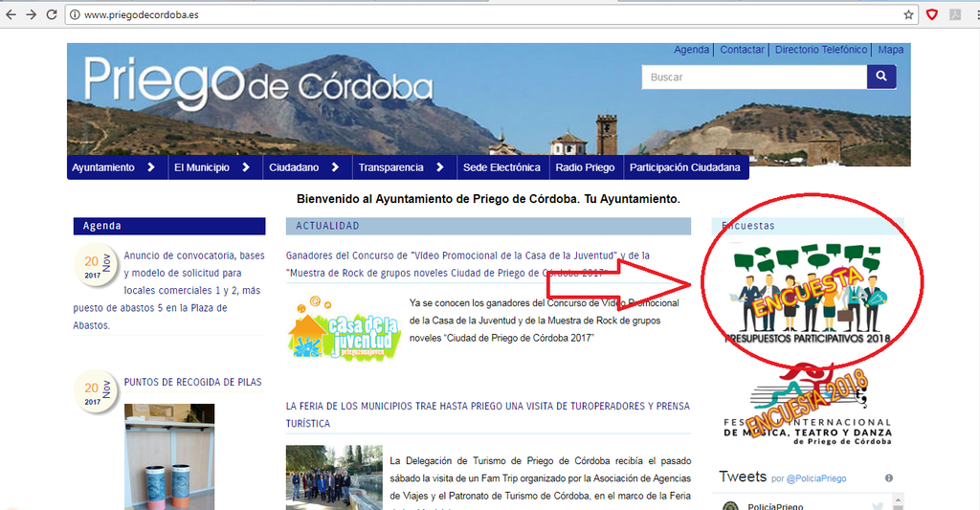
Task: Bookmark this page with the star icon
Action: point(908,14)
